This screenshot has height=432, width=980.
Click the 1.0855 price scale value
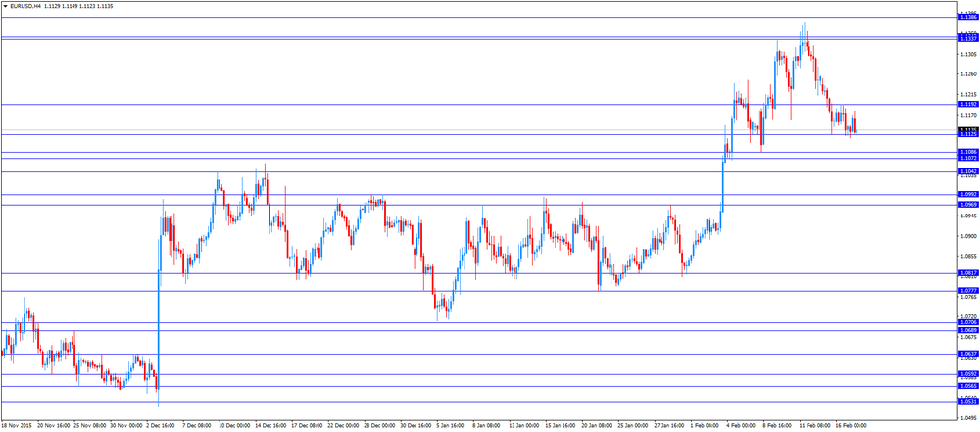click(969, 257)
